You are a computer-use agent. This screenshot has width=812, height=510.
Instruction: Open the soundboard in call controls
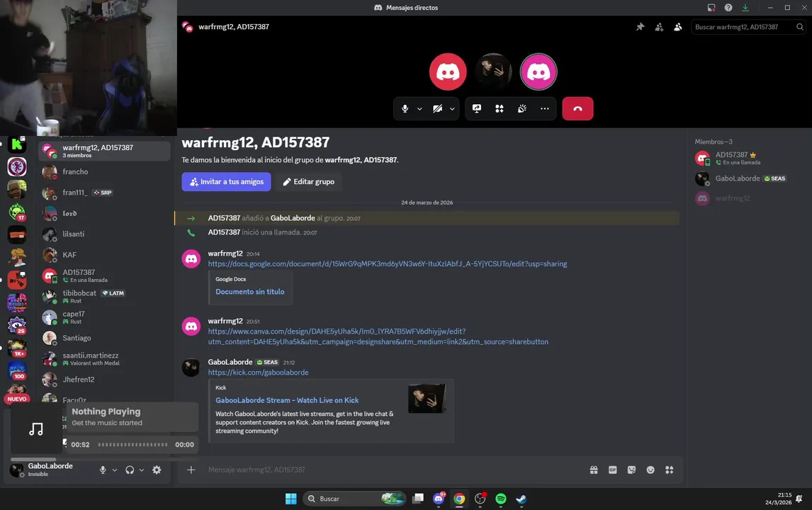(x=522, y=109)
